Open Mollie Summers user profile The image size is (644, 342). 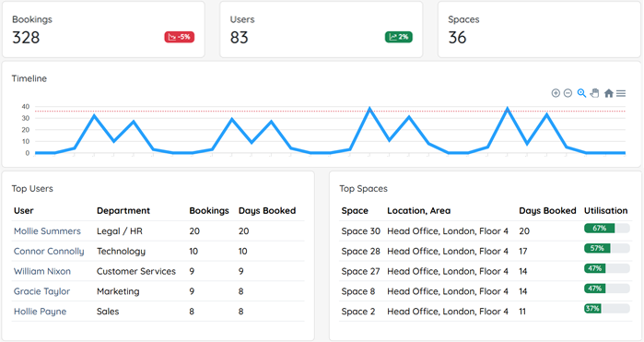tap(47, 231)
